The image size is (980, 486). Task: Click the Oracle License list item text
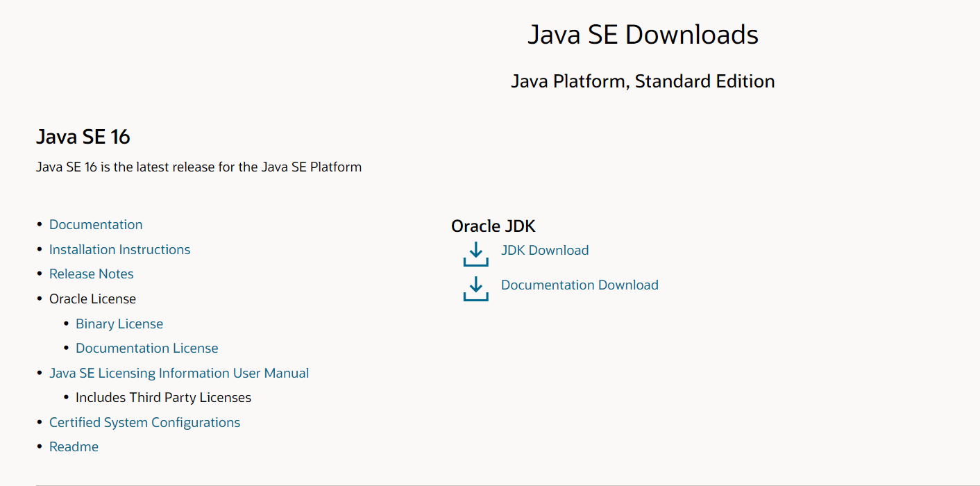[92, 299]
